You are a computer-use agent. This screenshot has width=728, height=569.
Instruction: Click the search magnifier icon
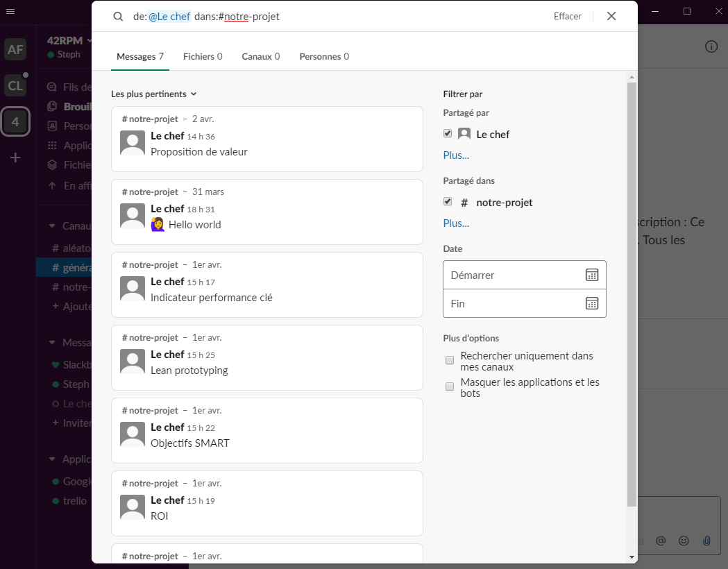point(118,17)
